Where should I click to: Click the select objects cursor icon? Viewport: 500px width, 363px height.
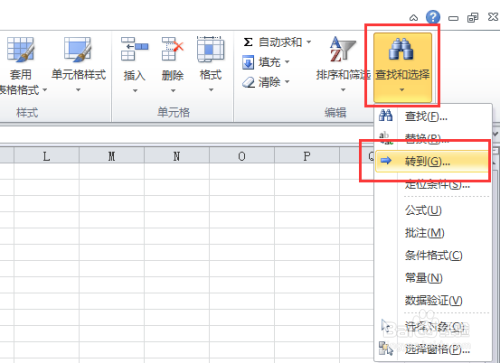pyautogui.click(x=386, y=326)
